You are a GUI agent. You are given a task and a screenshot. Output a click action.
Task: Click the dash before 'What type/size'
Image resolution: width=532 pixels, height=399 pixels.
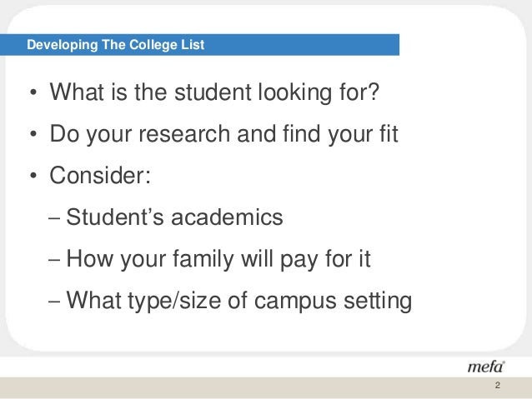pos(54,301)
